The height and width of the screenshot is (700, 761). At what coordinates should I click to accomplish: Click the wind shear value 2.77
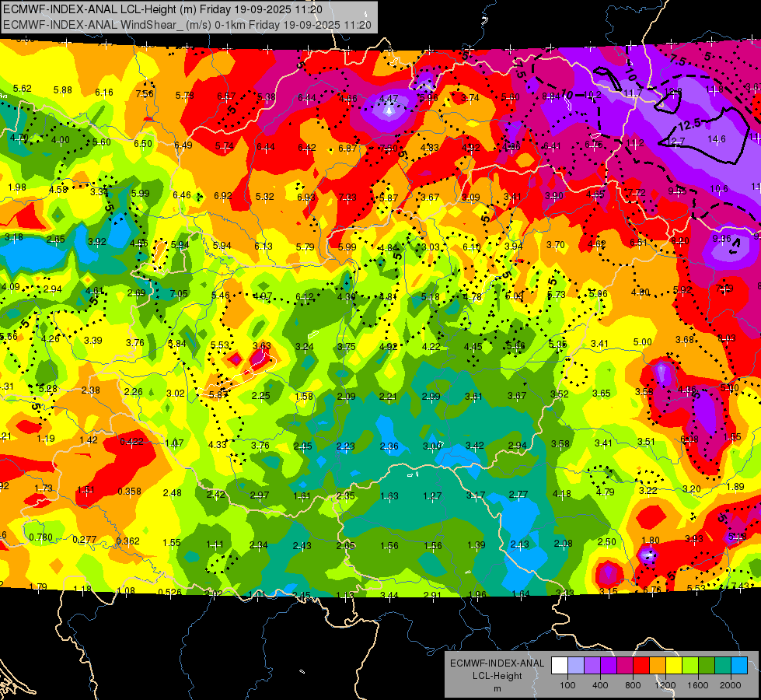(518, 495)
